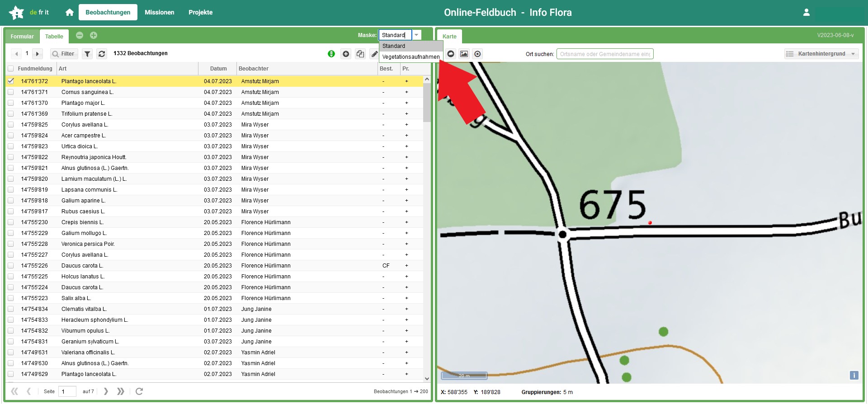Refresh the observations table

pos(102,54)
